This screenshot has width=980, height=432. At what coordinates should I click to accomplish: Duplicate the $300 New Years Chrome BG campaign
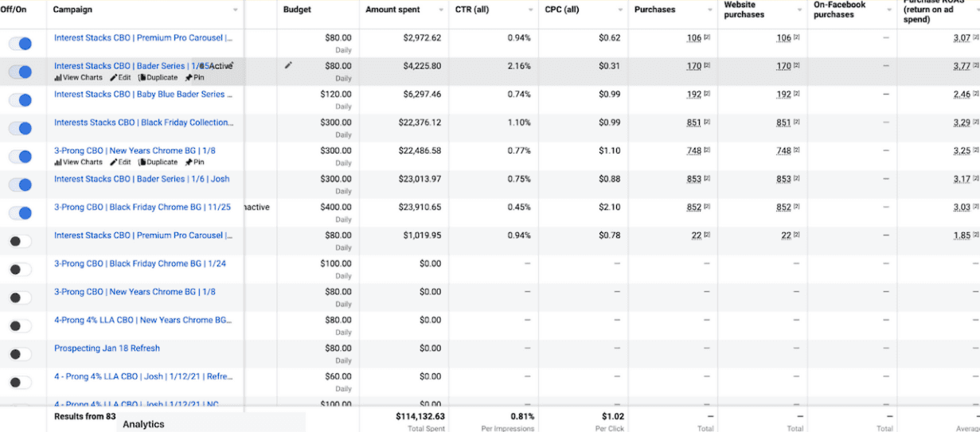pos(158,162)
